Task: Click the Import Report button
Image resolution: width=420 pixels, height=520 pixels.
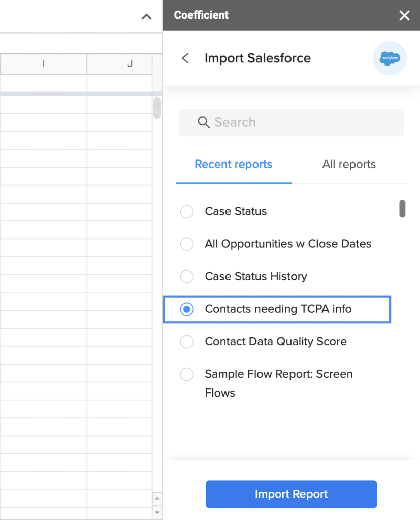Action: tap(292, 494)
